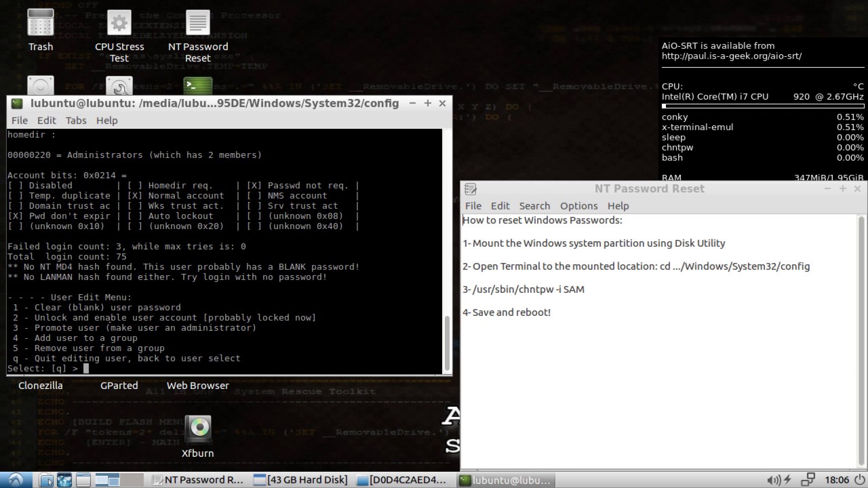Viewport: 868px width, 488px height.
Task: Click the terminal window title bar icon
Action: [17, 104]
